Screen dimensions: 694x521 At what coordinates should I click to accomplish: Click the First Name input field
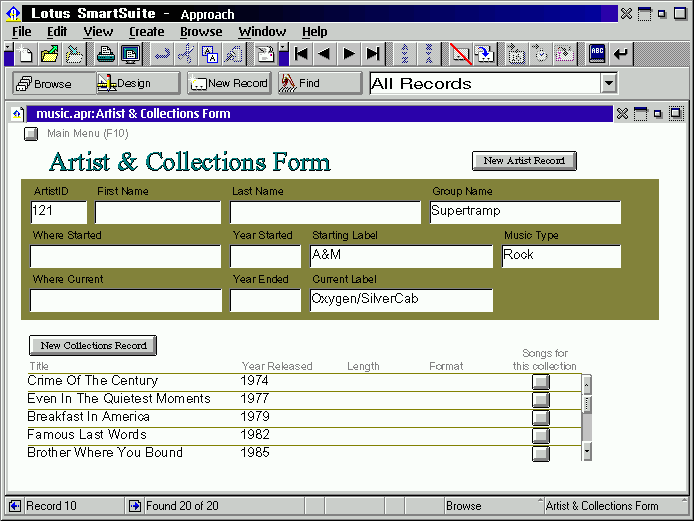pyautogui.click(x=158, y=212)
